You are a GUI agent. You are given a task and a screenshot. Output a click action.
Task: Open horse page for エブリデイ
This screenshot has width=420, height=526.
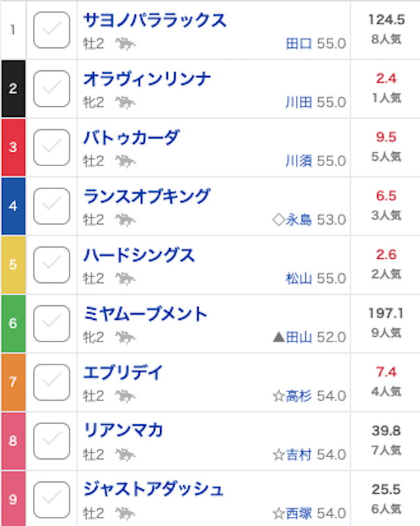[123, 373]
